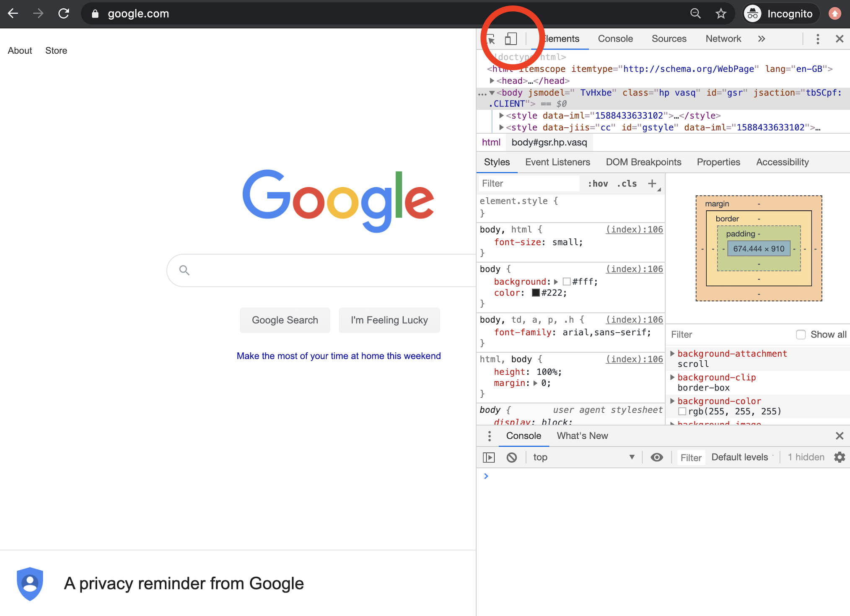Switch to the Network tab
The width and height of the screenshot is (850, 616).
point(723,39)
